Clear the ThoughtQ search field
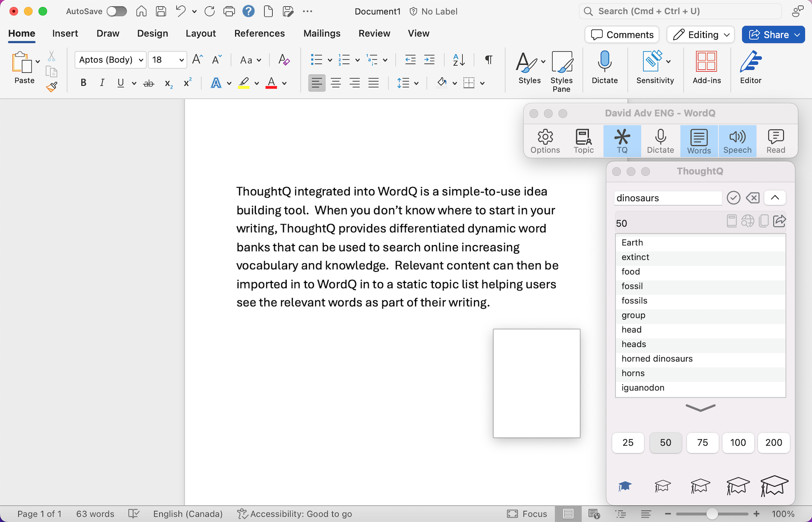 (x=753, y=198)
